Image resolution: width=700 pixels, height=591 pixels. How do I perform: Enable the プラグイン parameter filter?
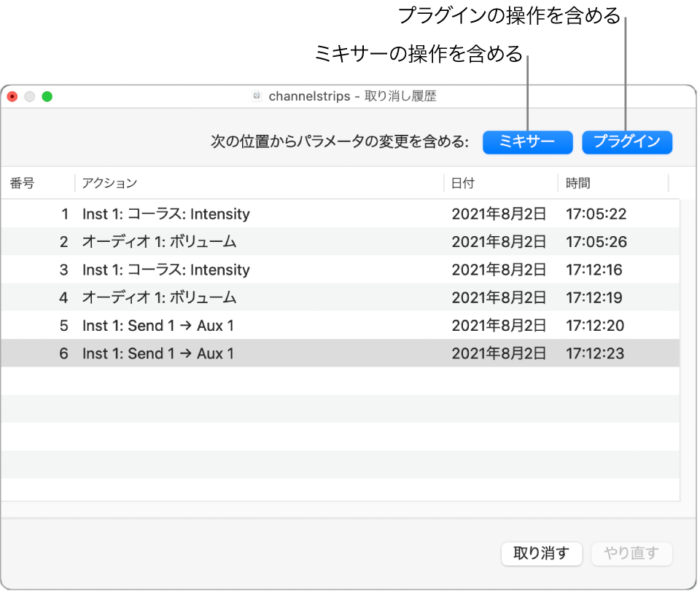(x=627, y=142)
